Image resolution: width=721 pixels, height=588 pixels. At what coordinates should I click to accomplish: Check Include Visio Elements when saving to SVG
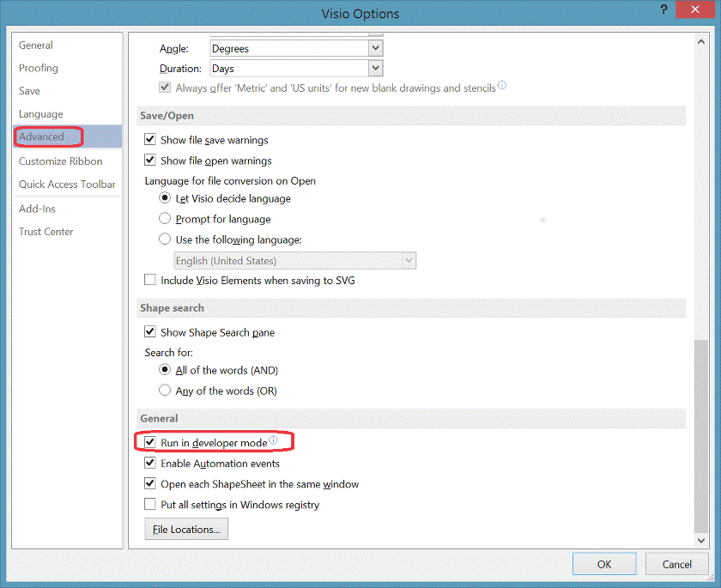click(x=150, y=281)
